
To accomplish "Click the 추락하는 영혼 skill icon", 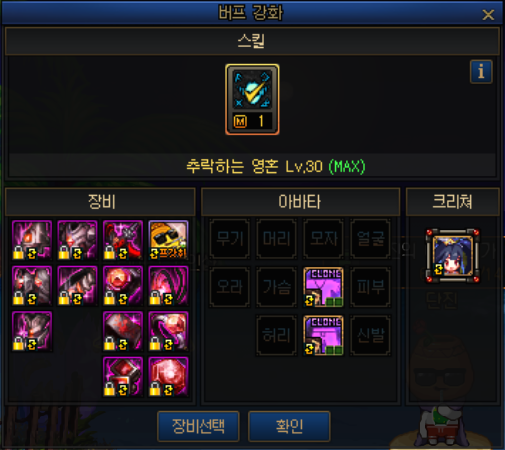I will point(252,99).
